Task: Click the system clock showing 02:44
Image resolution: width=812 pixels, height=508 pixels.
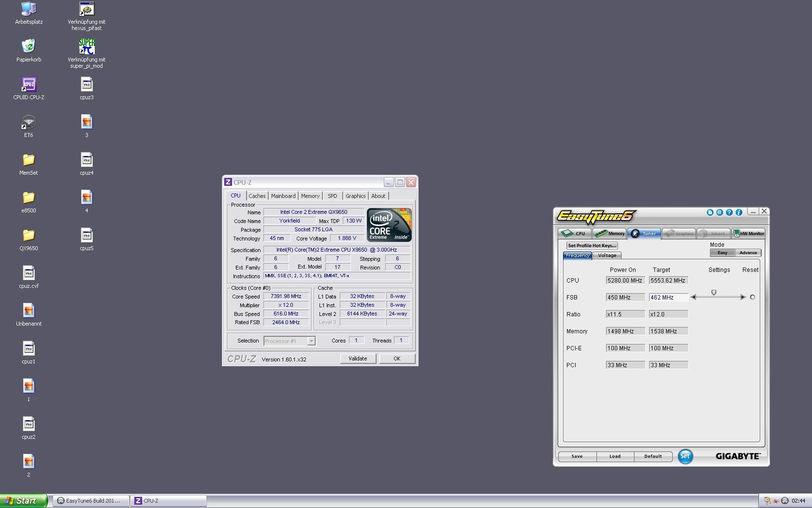Action: pyautogui.click(x=798, y=501)
